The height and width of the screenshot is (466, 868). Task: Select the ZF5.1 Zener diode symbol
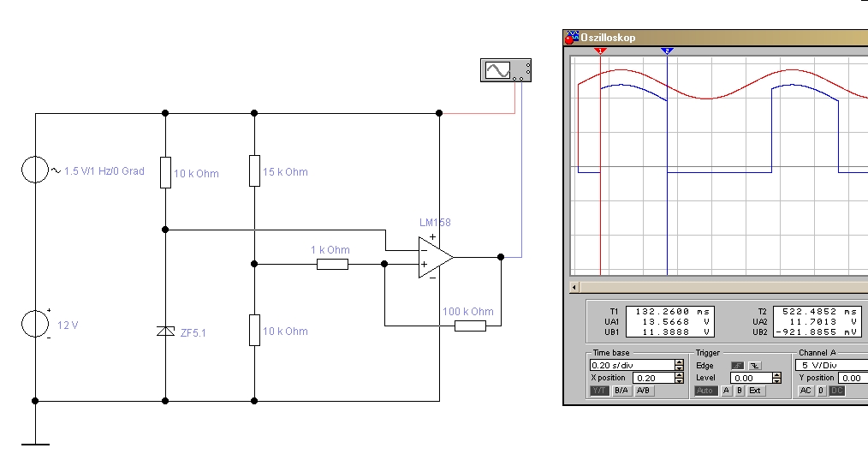click(x=165, y=332)
